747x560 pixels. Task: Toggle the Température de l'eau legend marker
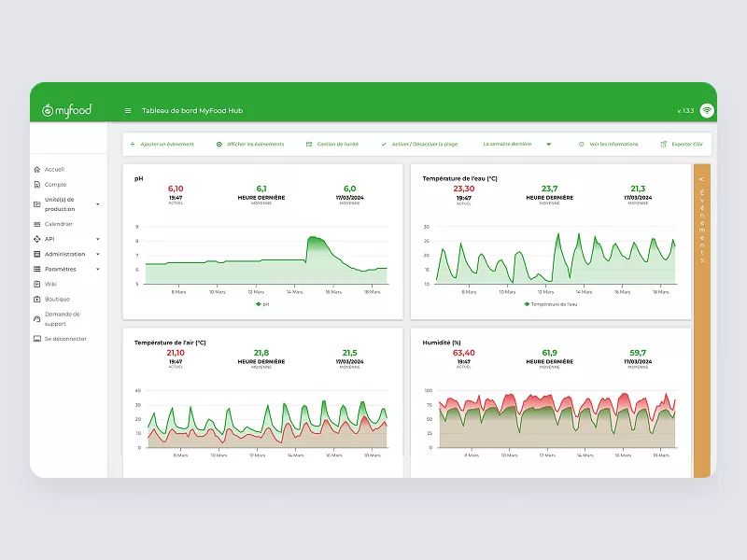pos(527,304)
